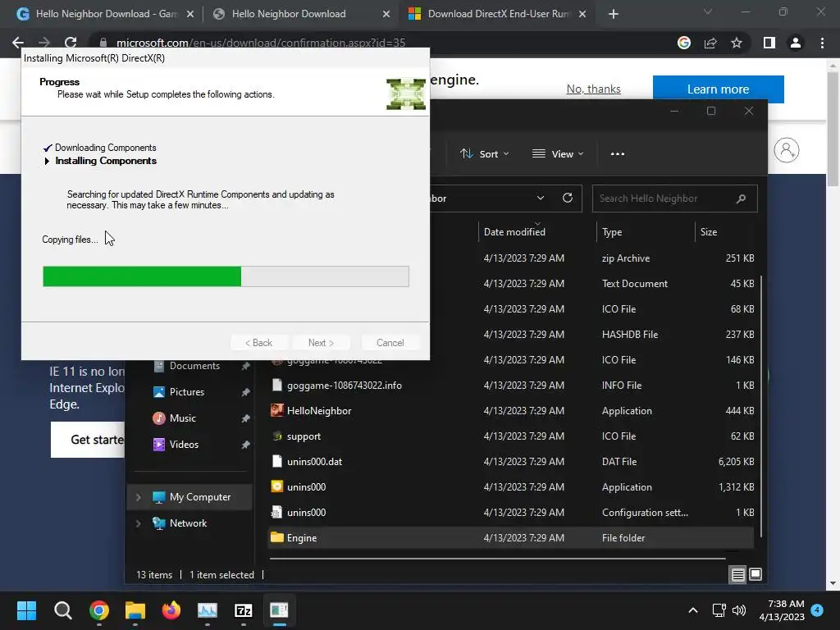Open the clock showing 7:38 AM
Image resolution: width=840 pixels, height=630 pixels.
pyautogui.click(x=782, y=610)
